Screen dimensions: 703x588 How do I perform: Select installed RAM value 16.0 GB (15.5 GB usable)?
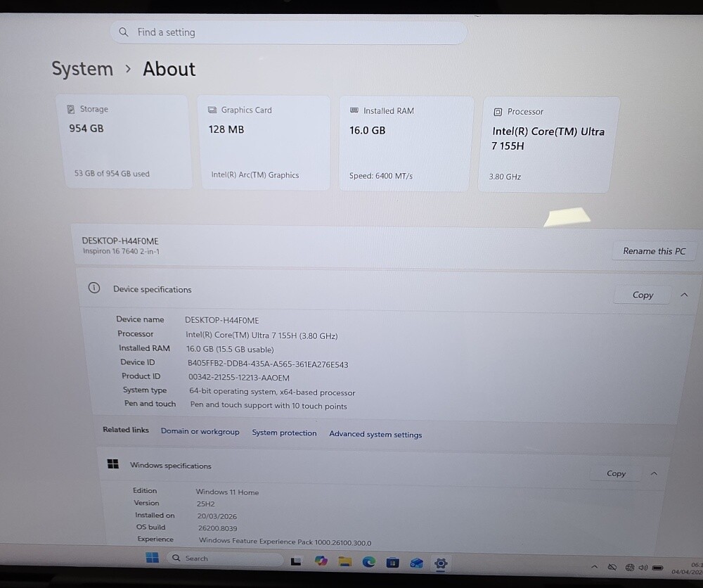230,350
